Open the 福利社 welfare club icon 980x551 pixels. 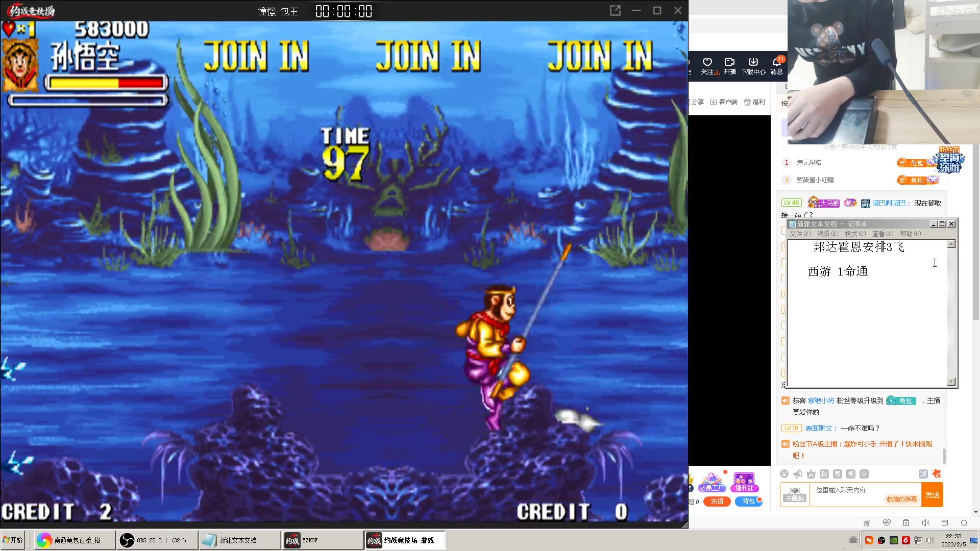point(744,482)
